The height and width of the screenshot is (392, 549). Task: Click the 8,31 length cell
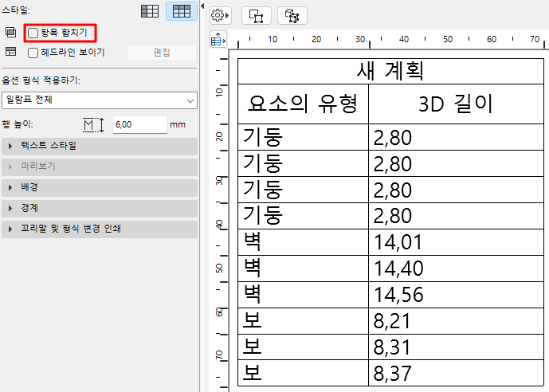coord(456,347)
